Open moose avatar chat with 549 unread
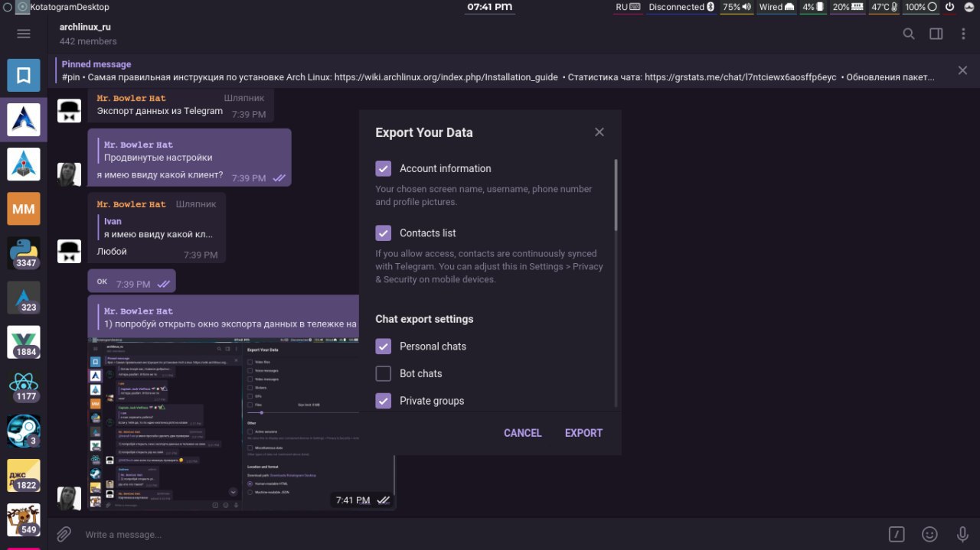 point(24,519)
